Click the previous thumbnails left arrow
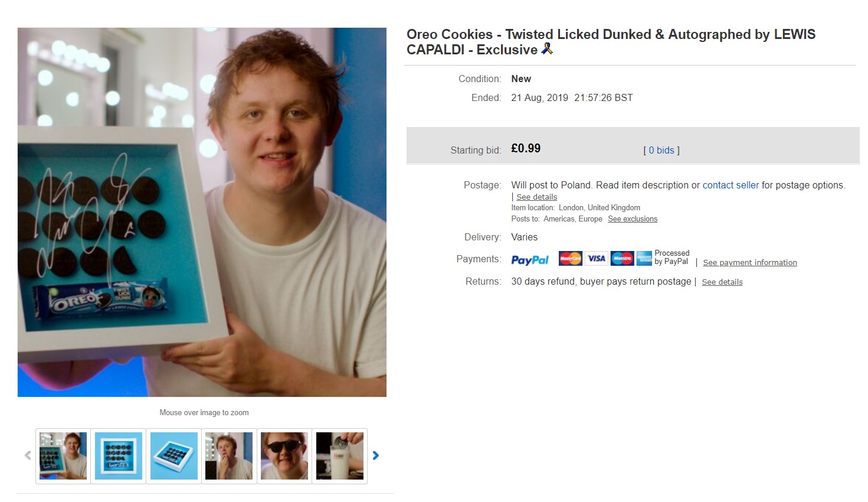This screenshot has width=868, height=502. pyautogui.click(x=28, y=455)
